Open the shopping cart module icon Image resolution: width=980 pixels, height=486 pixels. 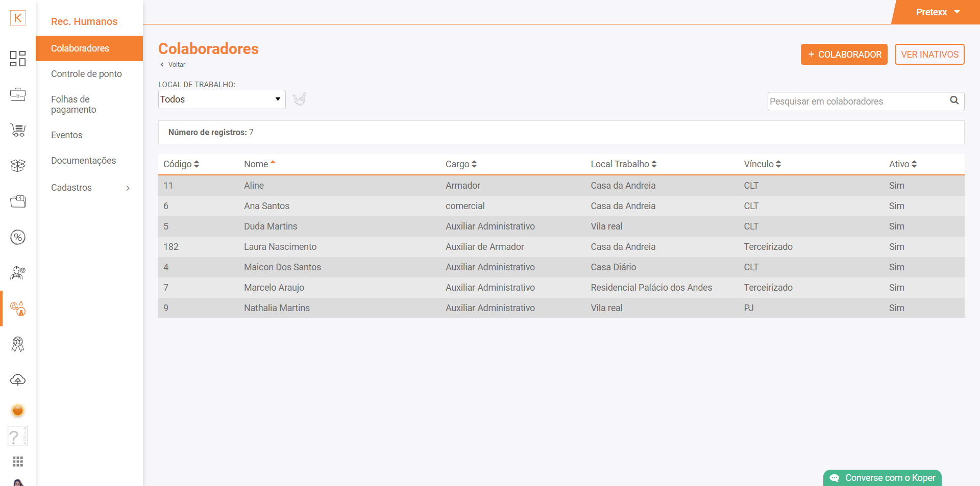coord(18,130)
